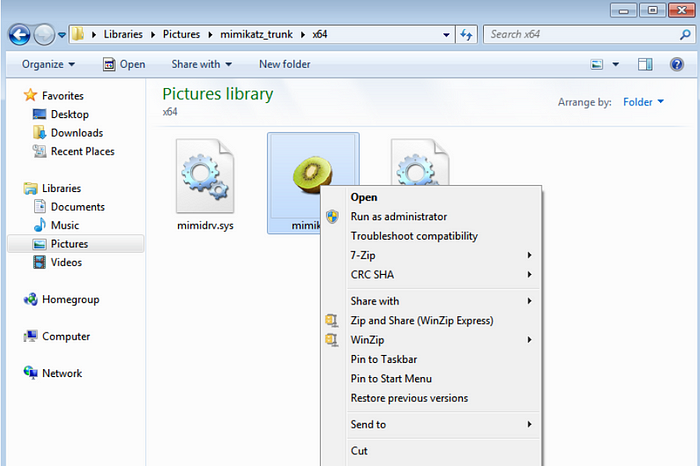Click Libraries in the address breadcrumb
The height and width of the screenshot is (466, 700).
point(123,34)
